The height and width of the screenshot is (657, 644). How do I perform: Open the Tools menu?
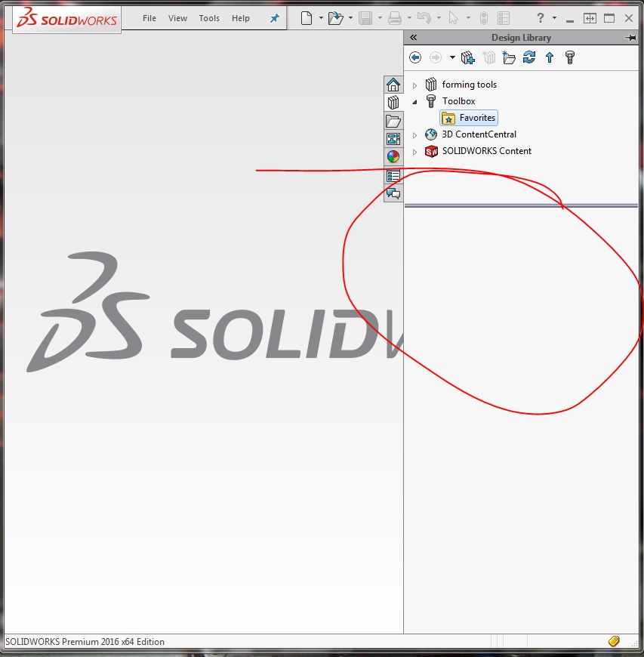tap(209, 18)
